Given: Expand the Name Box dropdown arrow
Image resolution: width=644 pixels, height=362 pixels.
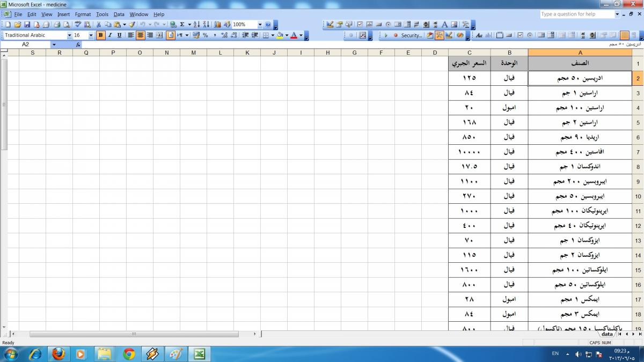Looking at the screenshot, I should coord(54,45).
